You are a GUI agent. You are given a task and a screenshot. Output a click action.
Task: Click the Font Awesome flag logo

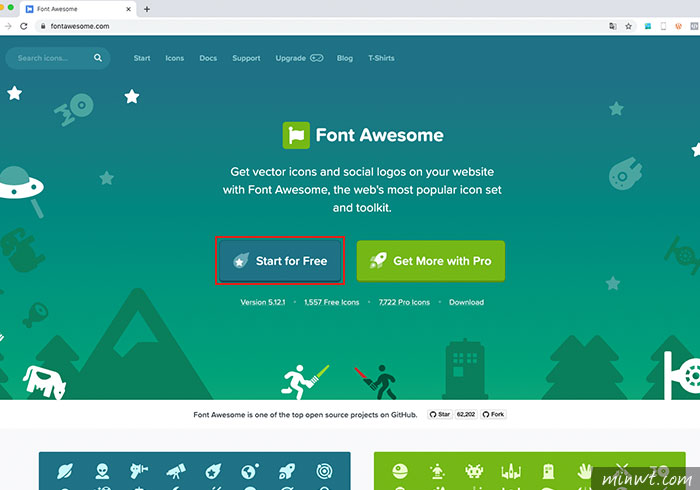tap(296, 135)
